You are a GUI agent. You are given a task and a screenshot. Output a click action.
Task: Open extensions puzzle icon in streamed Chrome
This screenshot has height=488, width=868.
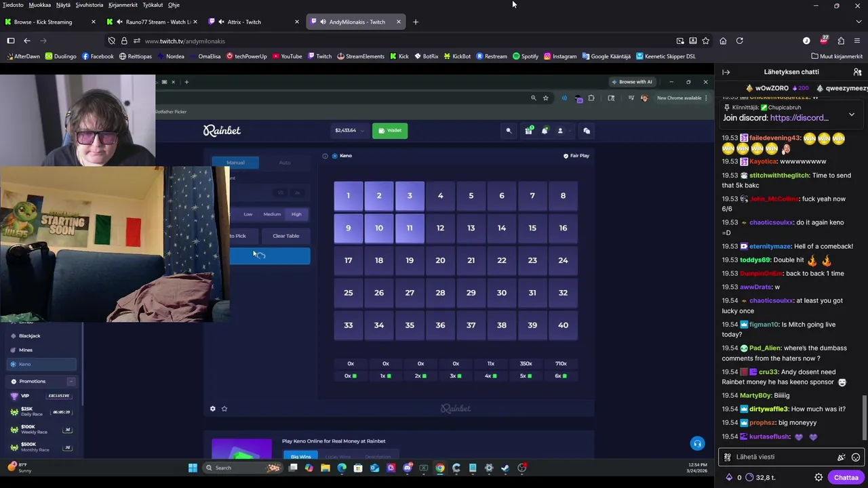(591, 98)
